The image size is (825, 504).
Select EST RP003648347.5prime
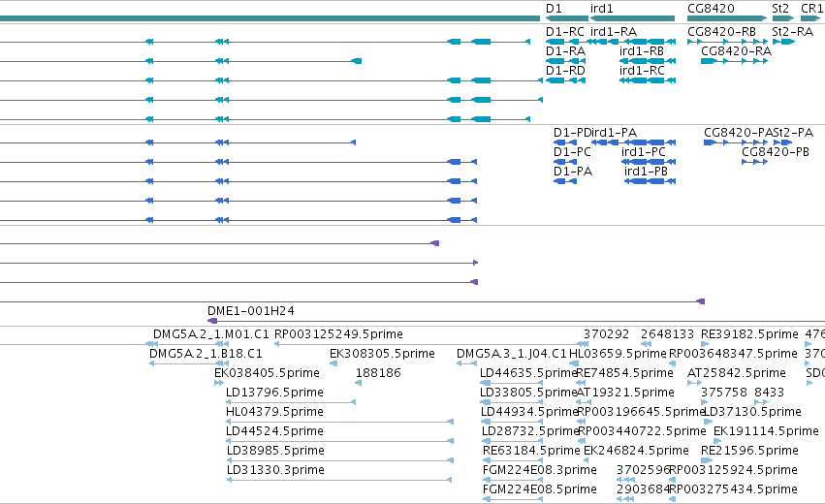point(734,354)
